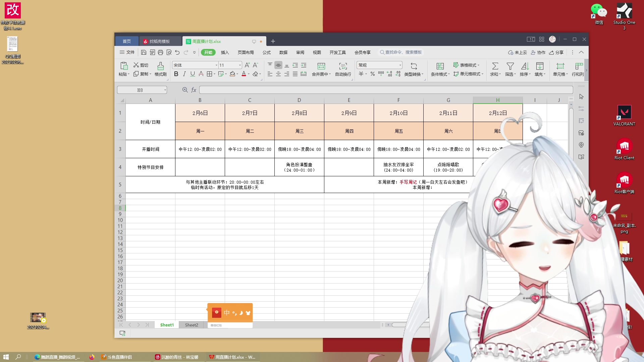This screenshot has height=362, width=644.
Task: Select the italic formatting icon
Action: tap(184, 74)
